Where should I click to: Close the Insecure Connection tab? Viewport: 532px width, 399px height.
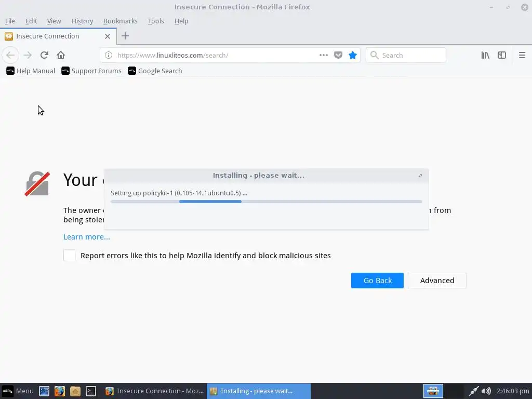108,36
